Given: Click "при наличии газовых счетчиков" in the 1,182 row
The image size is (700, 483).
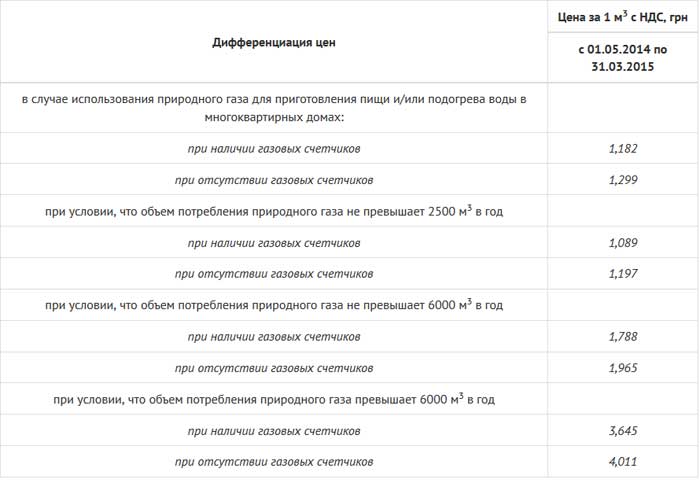Looking at the screenshot, I should coord(274,149).
